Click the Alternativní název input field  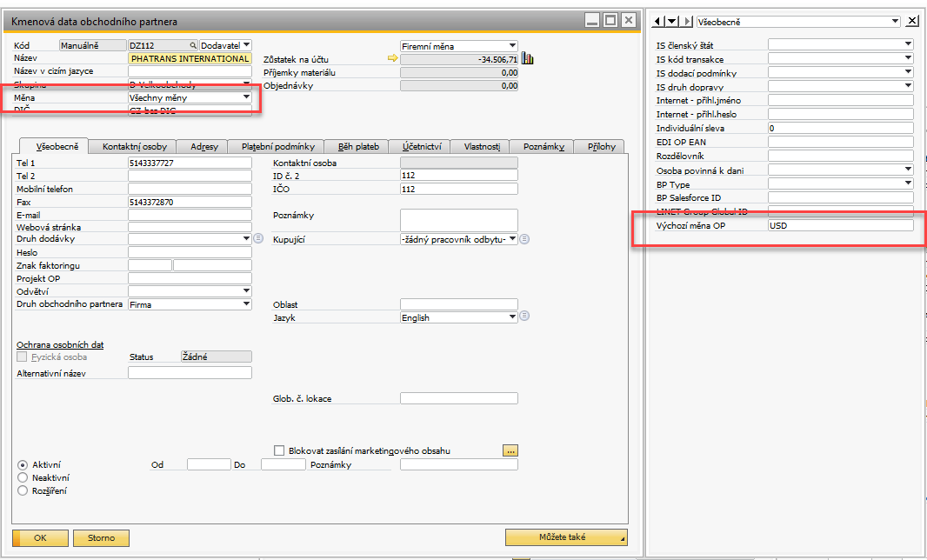coord(190,372)
